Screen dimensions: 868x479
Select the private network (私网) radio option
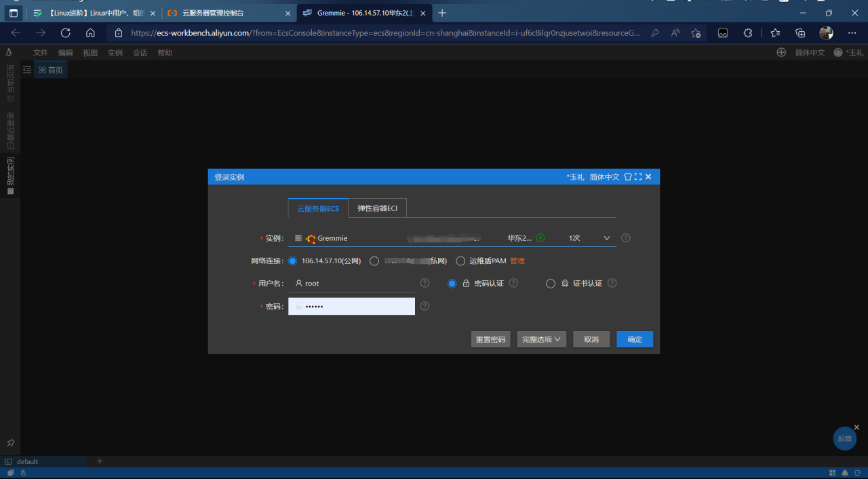tap(374, 261)
